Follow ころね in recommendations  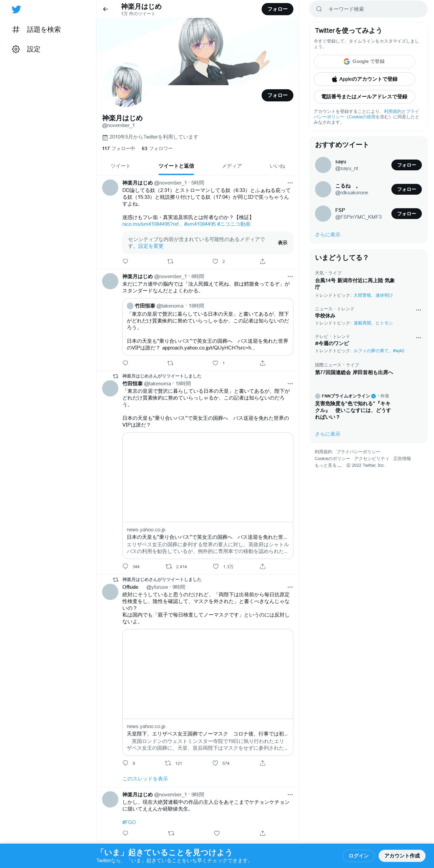click(x=406, y=189)
